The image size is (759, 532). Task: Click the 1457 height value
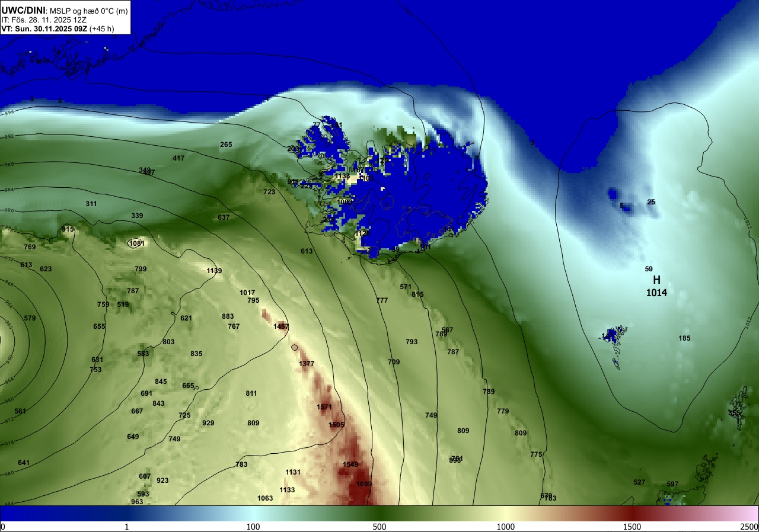[x=281, y=326]
